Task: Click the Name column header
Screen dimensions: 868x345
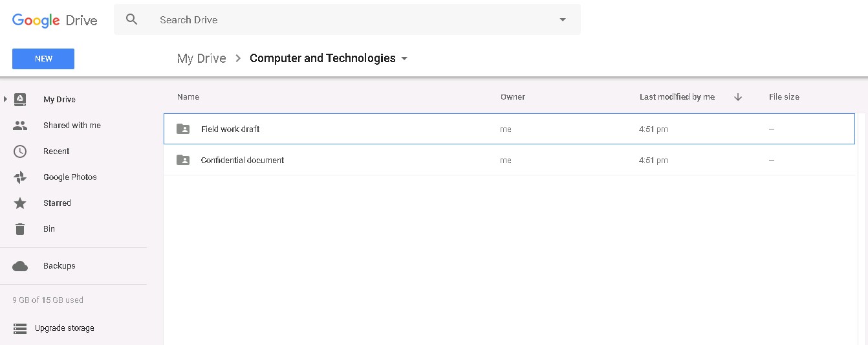Action: (188, 97)
